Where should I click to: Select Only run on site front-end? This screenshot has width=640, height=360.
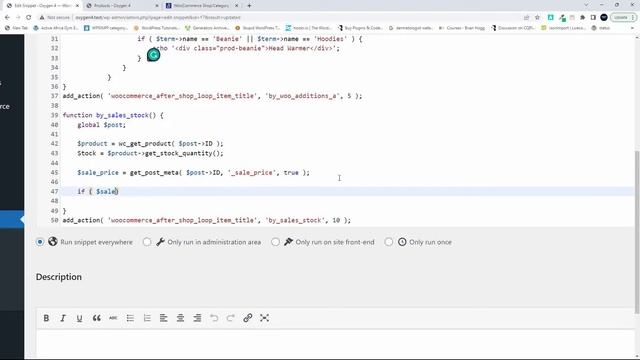point(276,242)
